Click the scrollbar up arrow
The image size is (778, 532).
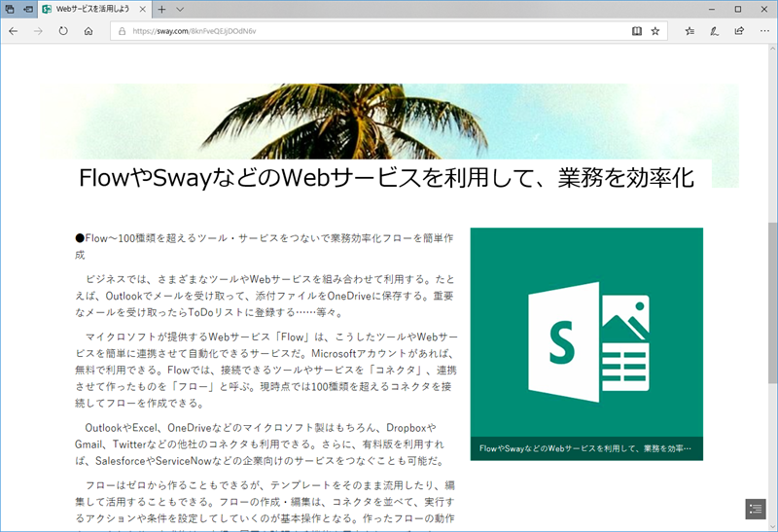[772, 49]
